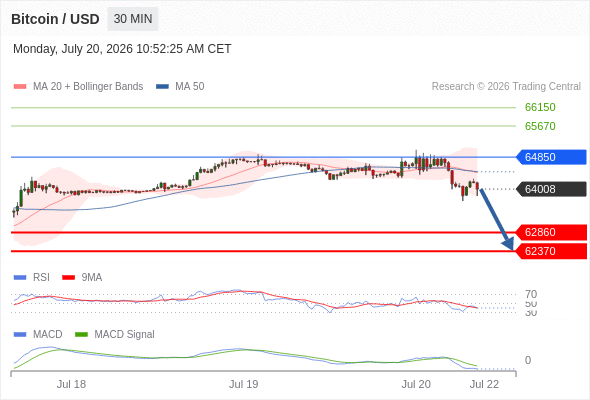
Task: Click the 66150 resistance level label
Action: (x=540, y=107)
